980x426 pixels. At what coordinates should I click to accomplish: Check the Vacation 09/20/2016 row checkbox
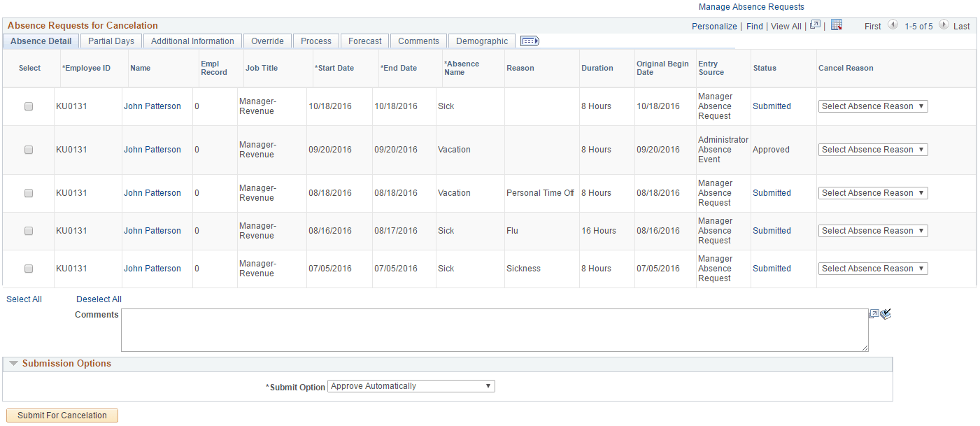[28, 149]
